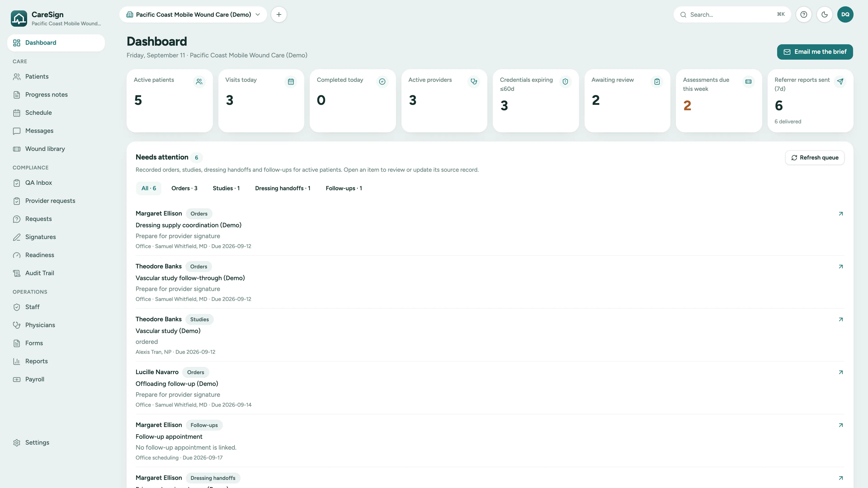The height and width of the screenshot is (488, 868).
Task: Click the Staff shield icon
Action: pyautogui.click(x=17, y=307)
